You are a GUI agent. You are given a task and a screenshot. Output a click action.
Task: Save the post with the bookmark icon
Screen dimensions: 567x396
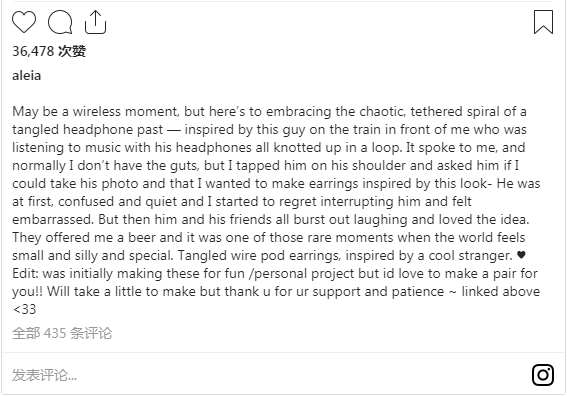click(x=543, y=22)
